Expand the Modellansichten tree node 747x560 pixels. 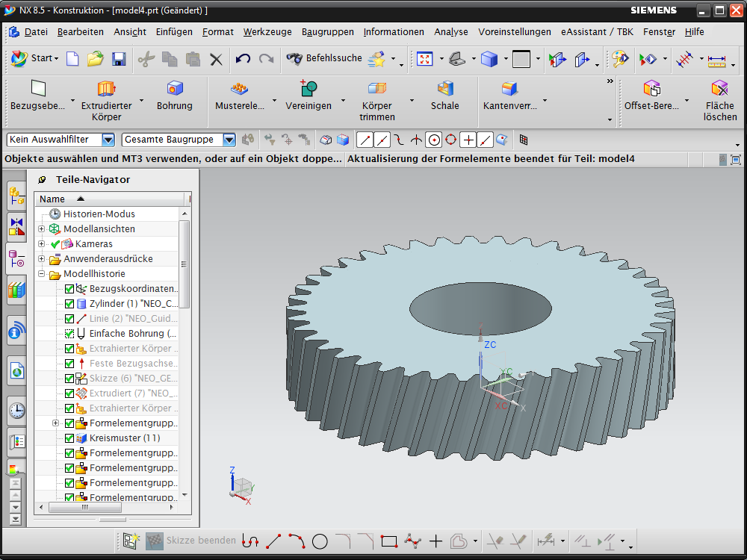pos(42,229)
